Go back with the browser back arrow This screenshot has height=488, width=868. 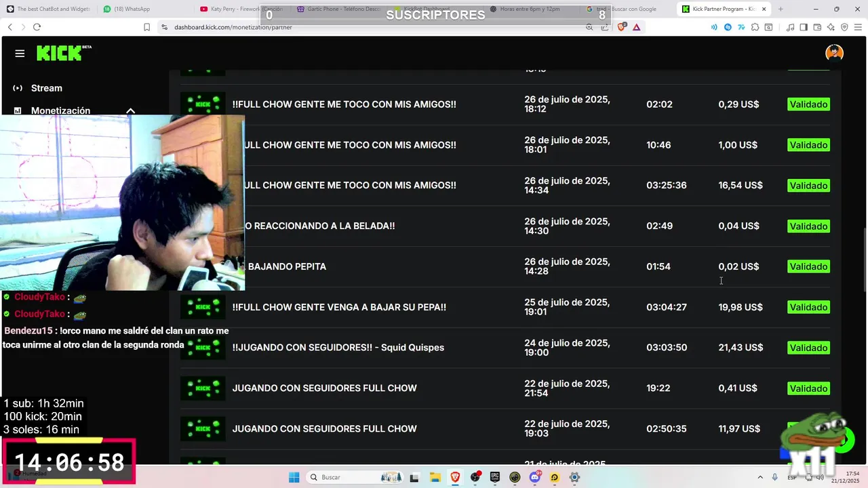pyautogui.click(x=9, y=27)
